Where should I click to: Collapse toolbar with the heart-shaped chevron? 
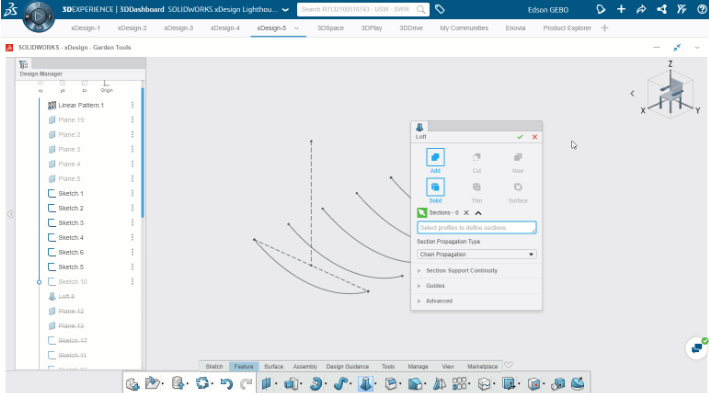(x=509, y=365)
